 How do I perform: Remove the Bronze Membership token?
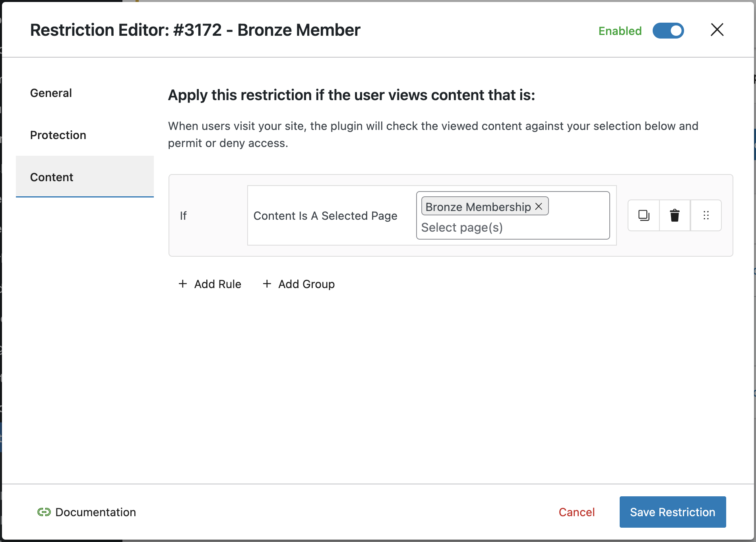539,206
